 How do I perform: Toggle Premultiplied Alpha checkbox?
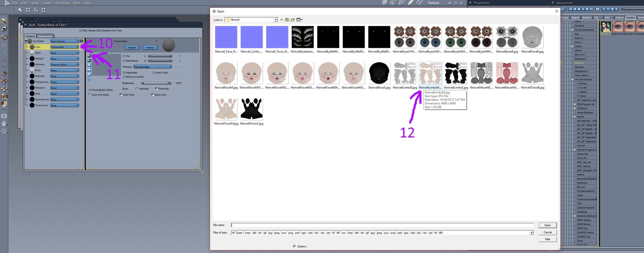pos(90,90)
